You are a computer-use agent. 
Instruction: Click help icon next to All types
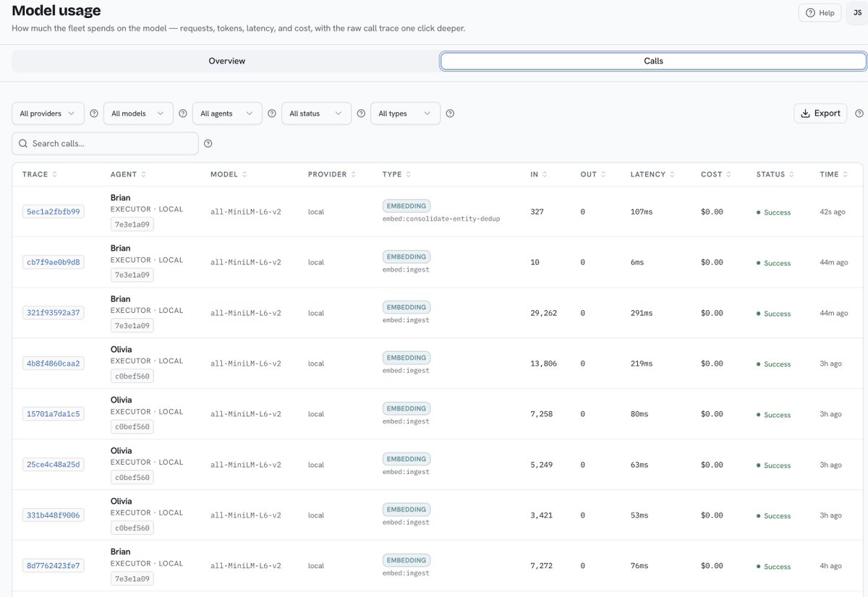(450, 113)
